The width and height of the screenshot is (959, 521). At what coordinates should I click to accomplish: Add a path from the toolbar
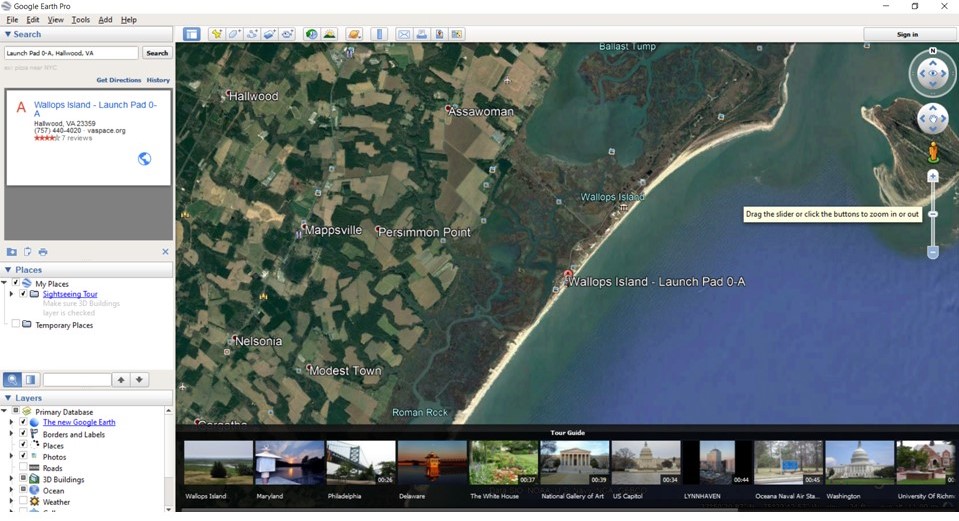coord(252,34)
